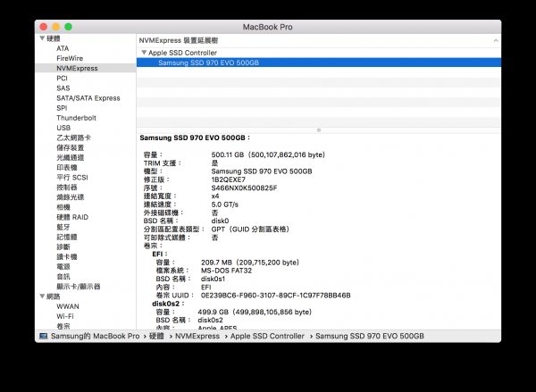
Task: Click the bold Samsung SSD 970 EVO 500GB heading
Action: click(x=192, y=138)
